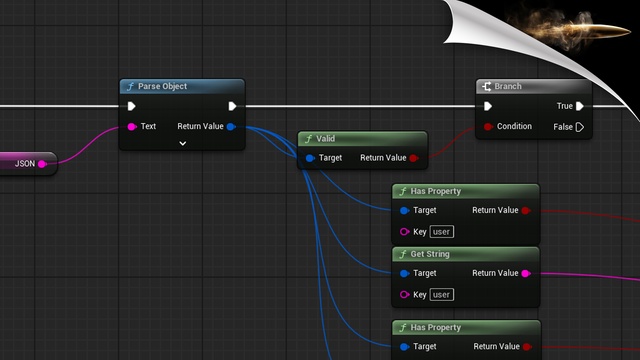Select the Get String node title
640x360 pixels.
point(430,254)
